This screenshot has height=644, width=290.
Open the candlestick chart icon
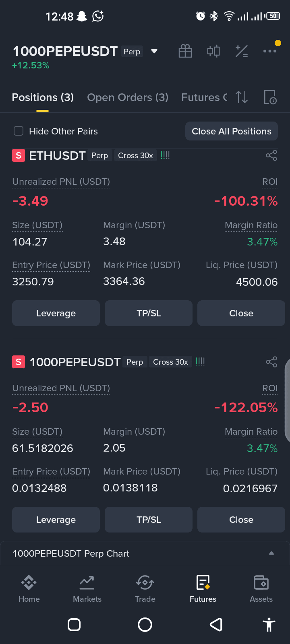(213, 51)
